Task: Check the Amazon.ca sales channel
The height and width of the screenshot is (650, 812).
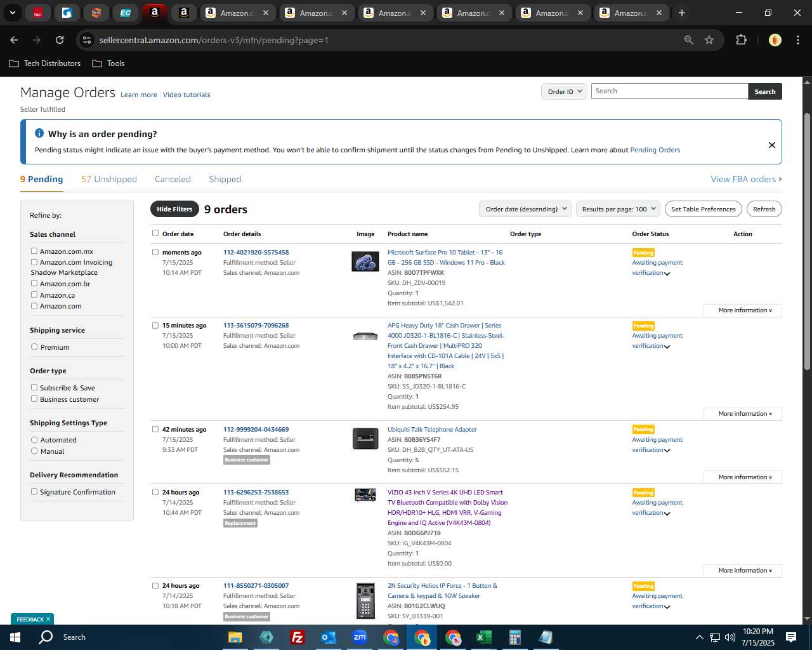Action: pyautogui.click(x=34, y=295)
